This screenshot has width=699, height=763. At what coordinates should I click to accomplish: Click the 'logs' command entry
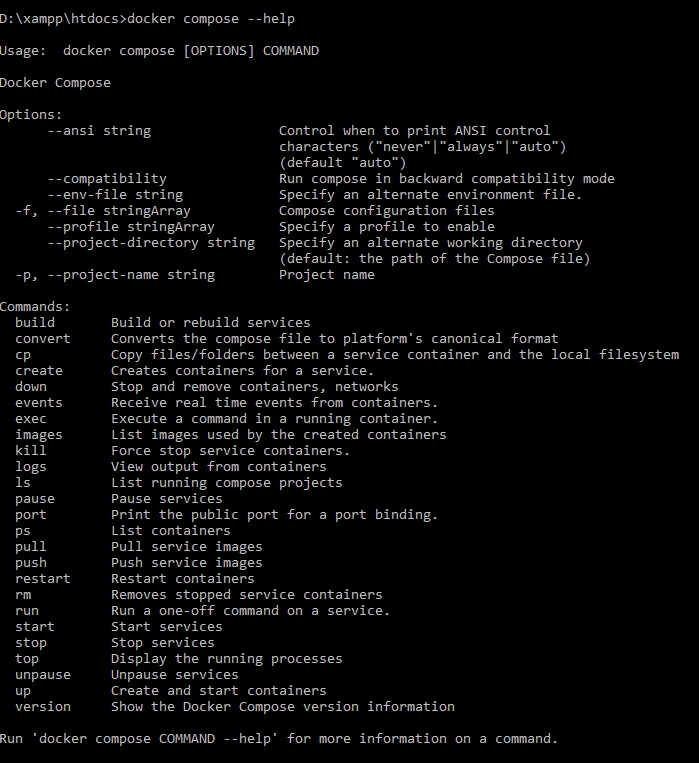31,467
